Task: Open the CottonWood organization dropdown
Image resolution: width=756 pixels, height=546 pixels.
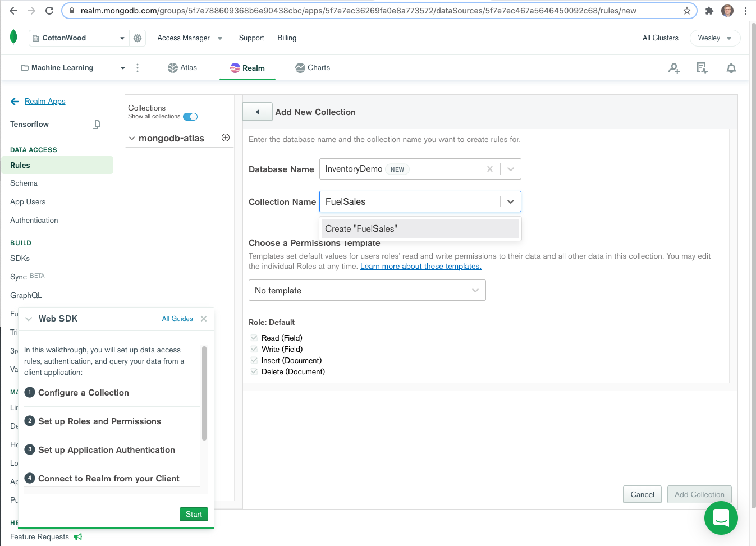Action: [x=79, y=38]
